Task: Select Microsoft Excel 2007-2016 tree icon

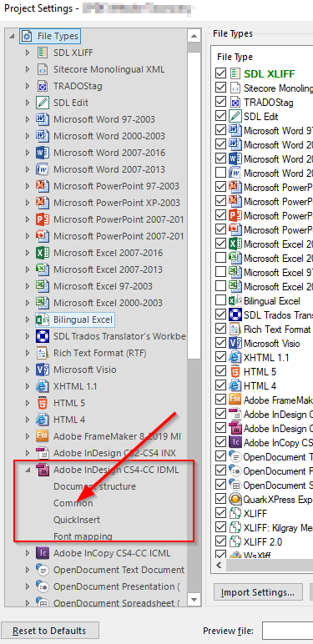Action: click(42, 253)
